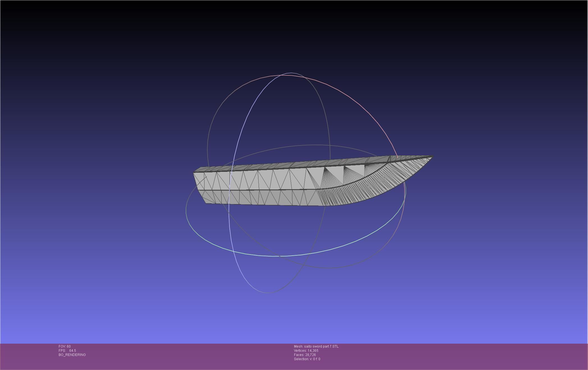Click the Selection info text
Image resolution: width=588 pixels, height=370 pixels.
tap(307, 359)
